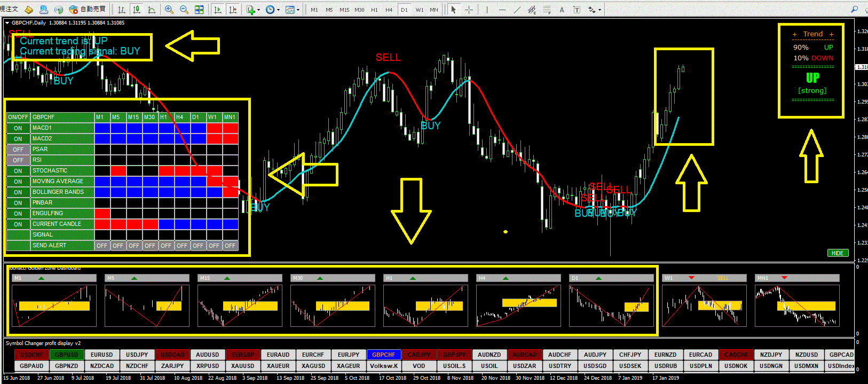Toggle ENGULFING ON button

(18, 214)
